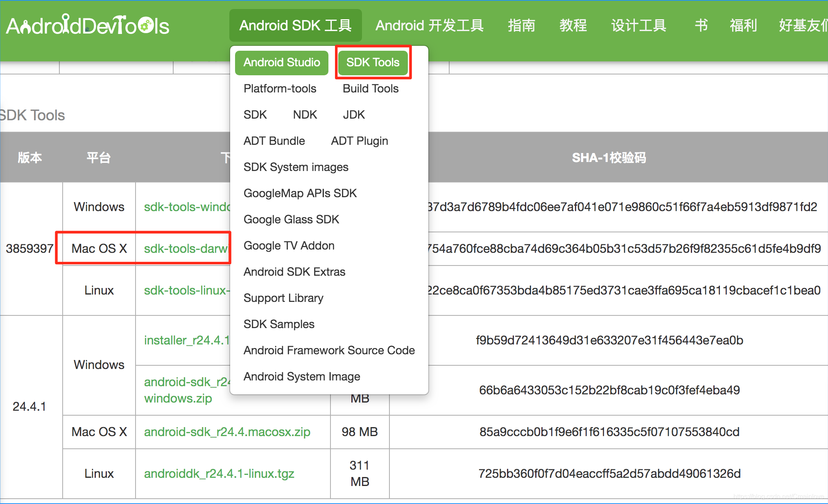Select Mac OS X cell beside macosx.zip
Viewport: 828px width, 504px height.
99,432
